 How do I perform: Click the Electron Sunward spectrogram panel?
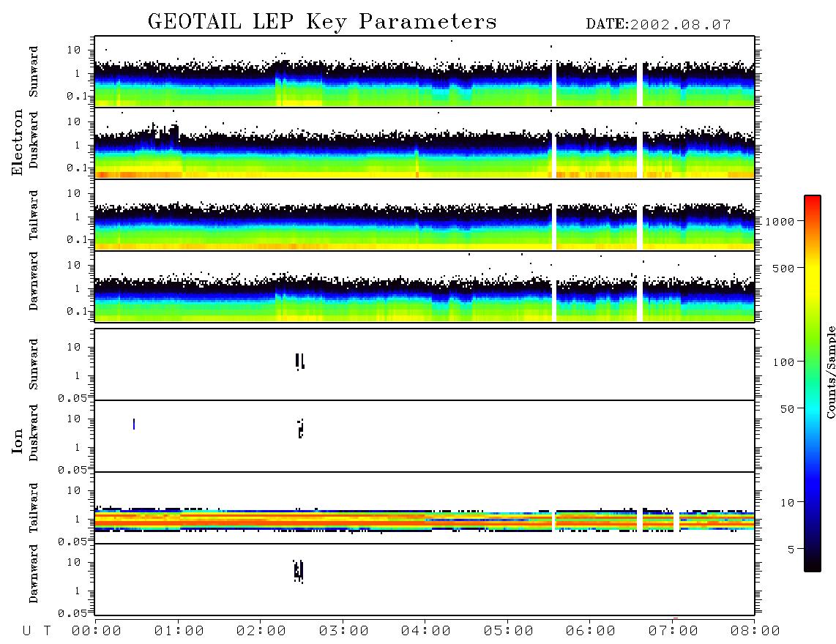[425, 72]
